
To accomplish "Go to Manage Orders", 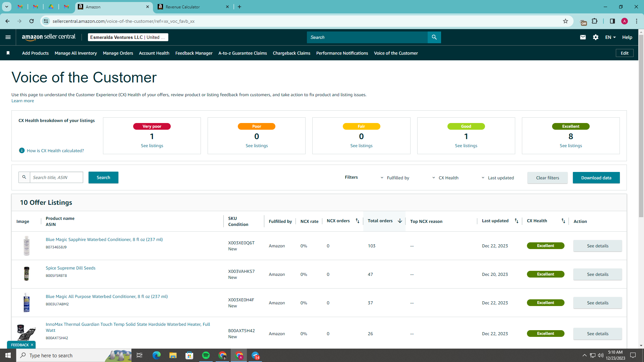I will click(x=118, y=53).
